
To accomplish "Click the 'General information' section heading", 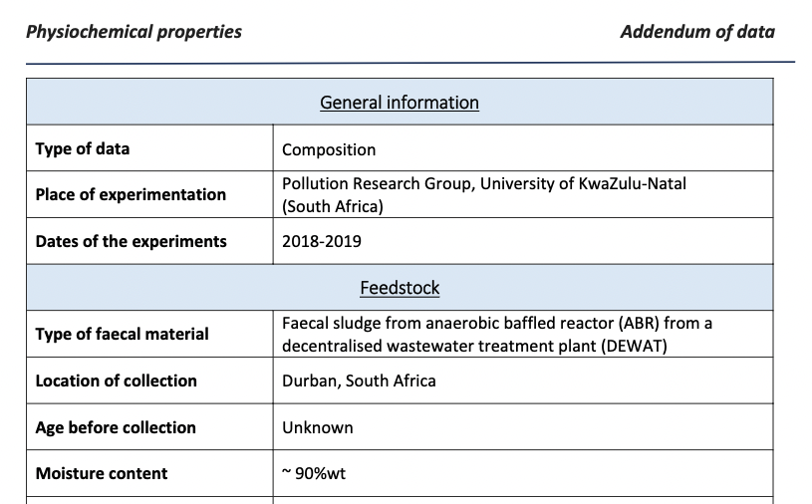I will [400, 103].
